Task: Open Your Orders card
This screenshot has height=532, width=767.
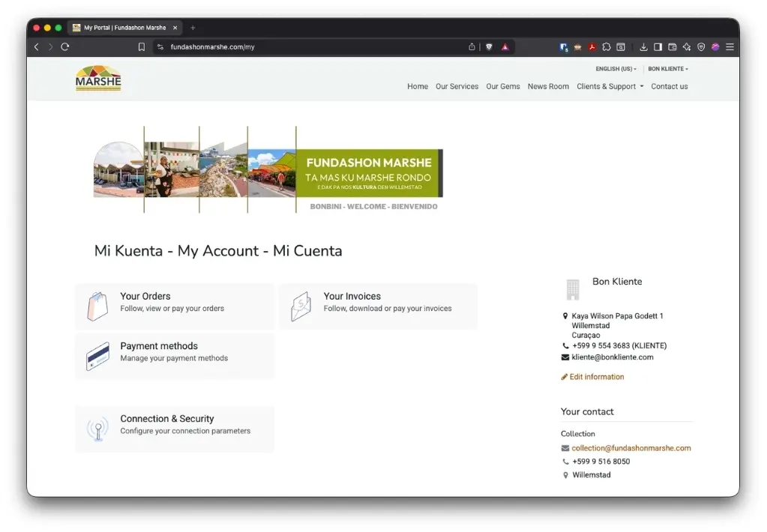Action: 175,306
